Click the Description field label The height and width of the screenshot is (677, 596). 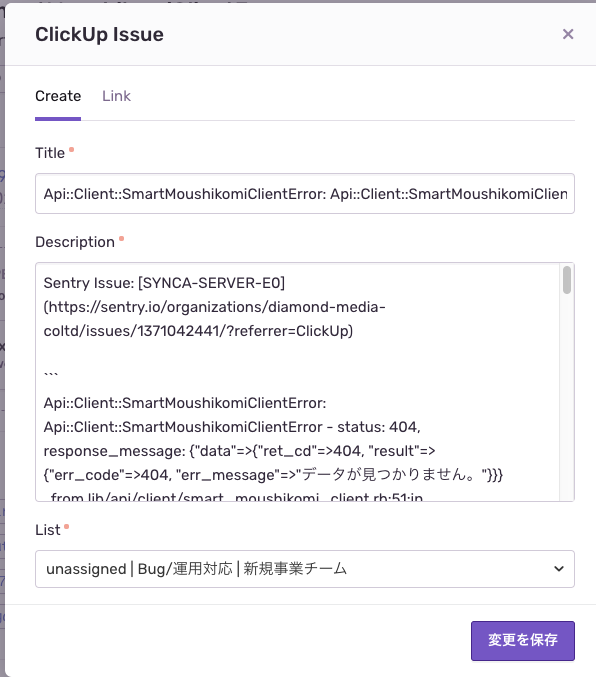[x=75, y=242]
